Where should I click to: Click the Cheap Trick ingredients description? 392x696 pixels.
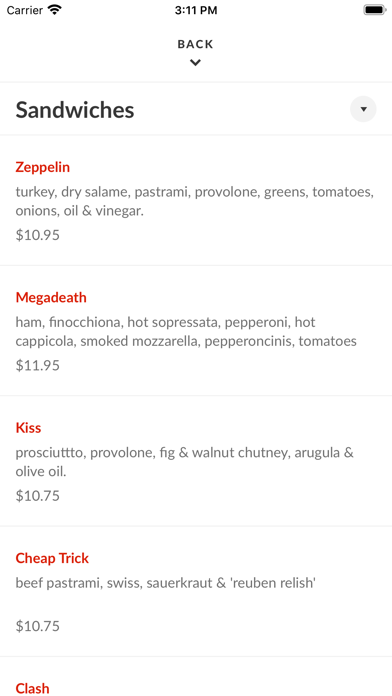[166, 583]
